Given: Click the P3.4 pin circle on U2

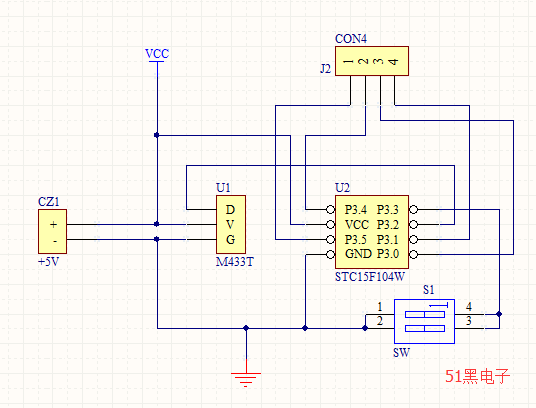Looking at the screenshot, I should pos(331,209).
